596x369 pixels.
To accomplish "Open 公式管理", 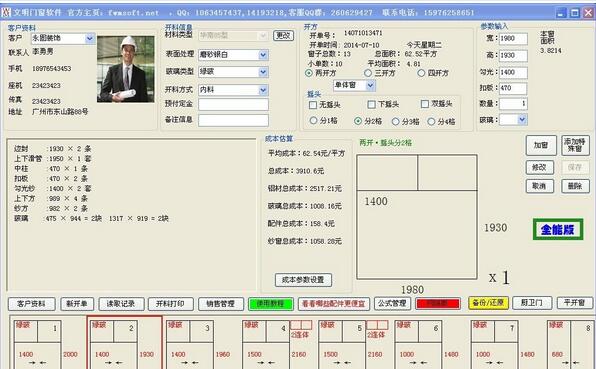I will [393, 303].
